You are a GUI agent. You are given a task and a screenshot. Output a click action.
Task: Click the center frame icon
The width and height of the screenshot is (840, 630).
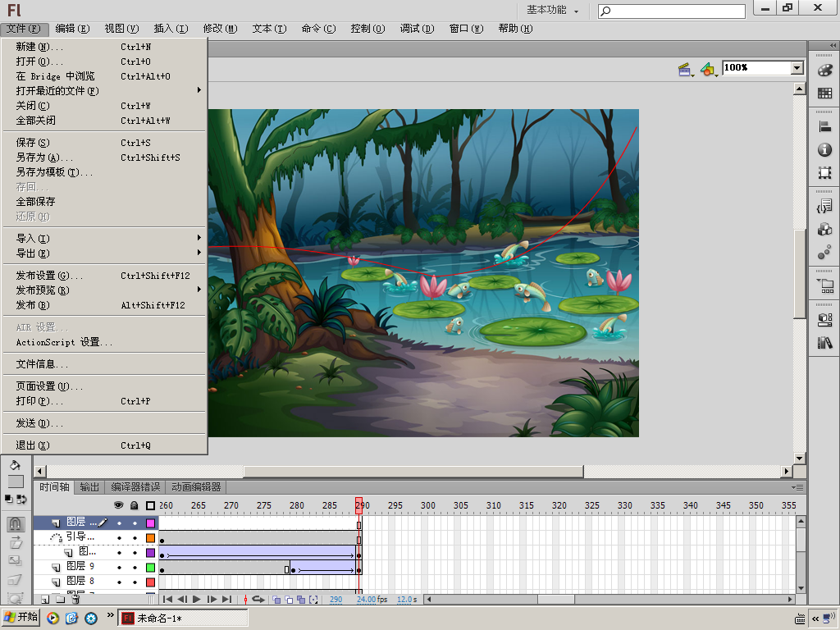pyautogui.click(x=245, y=600)
